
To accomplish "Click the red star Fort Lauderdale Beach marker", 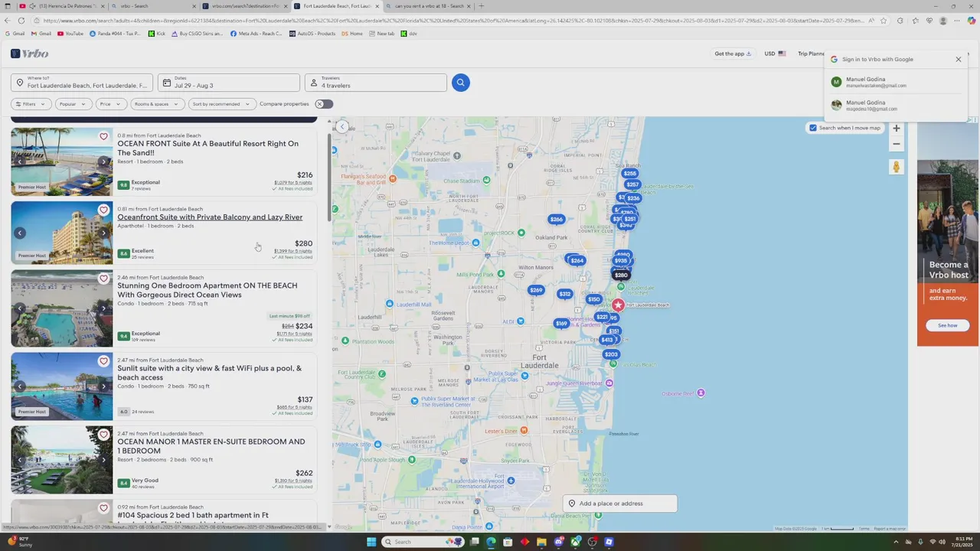I will [618, 305].
